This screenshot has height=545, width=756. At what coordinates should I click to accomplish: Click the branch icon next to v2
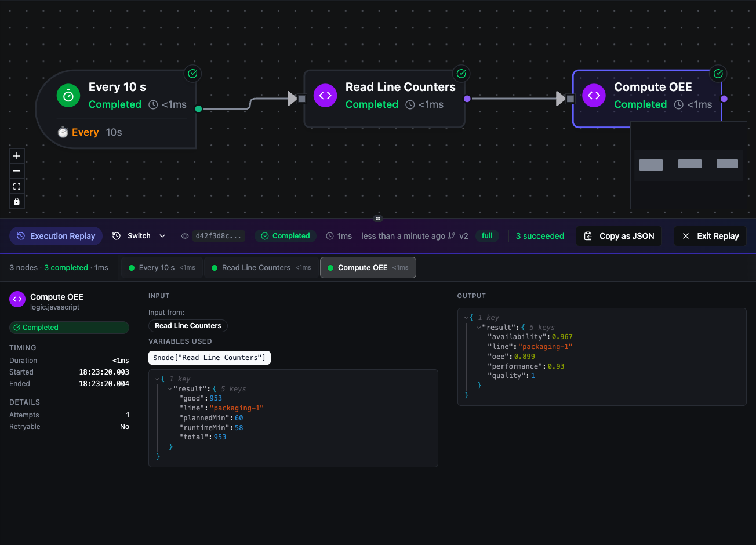click(x=452, y=236)
